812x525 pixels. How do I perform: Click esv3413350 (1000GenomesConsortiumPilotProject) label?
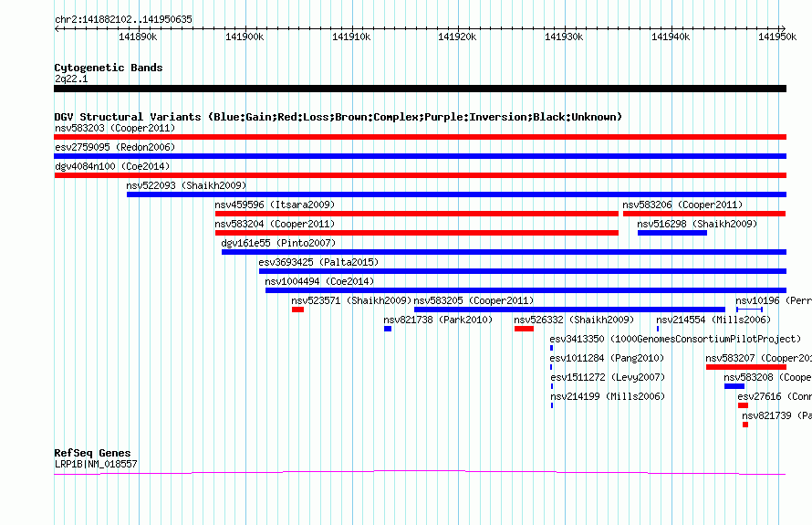point(675,339)
